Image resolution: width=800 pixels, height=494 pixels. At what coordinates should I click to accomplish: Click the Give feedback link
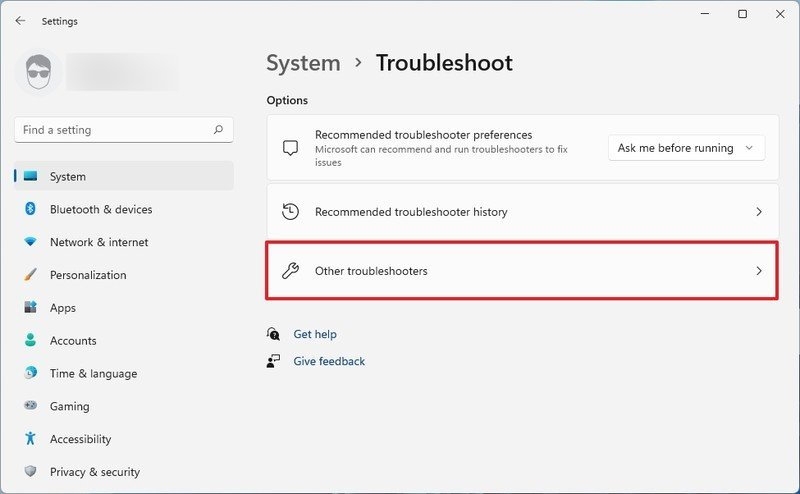coord(329,361)
